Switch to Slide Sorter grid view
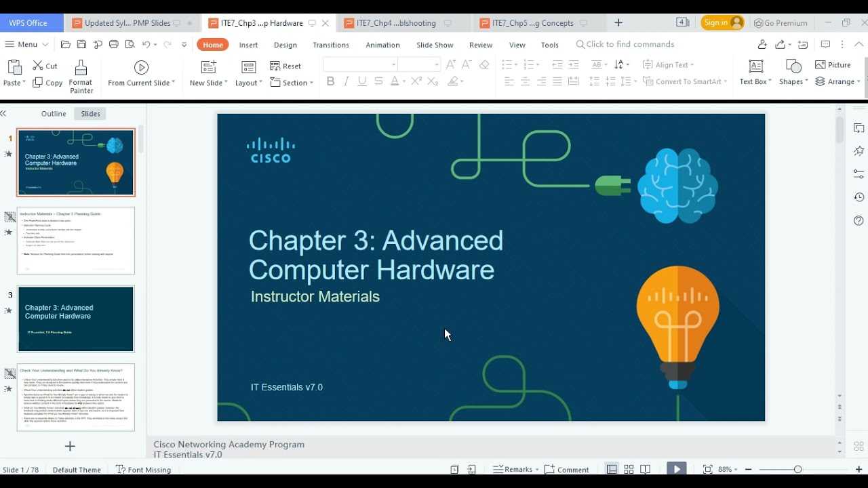Screen dimensions: 868x488 pyautogui.click(x=629, y=469)
